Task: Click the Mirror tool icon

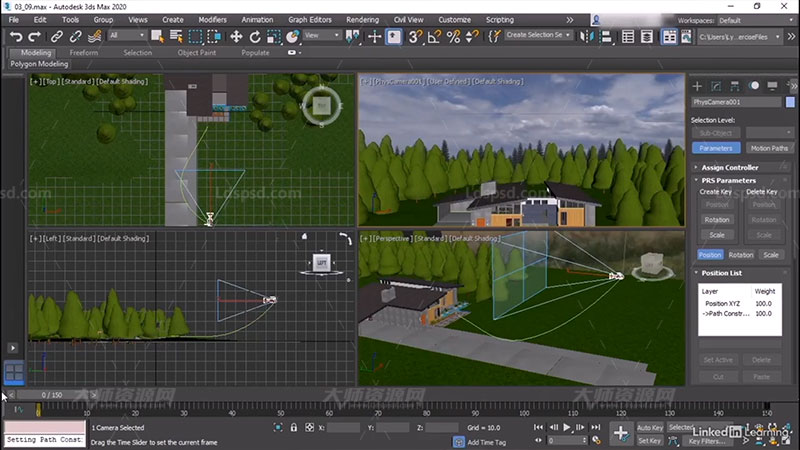Action: point(587,36)
